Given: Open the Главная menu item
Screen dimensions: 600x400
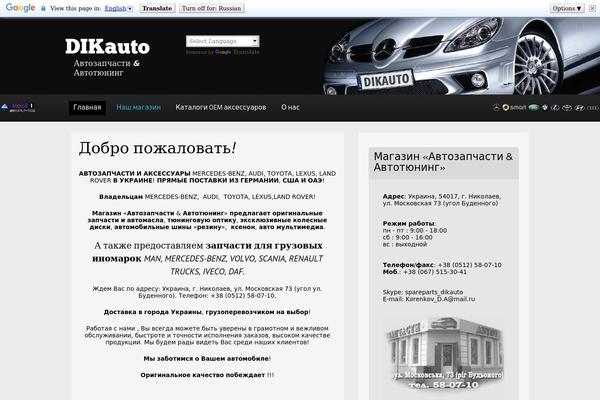Looking at the screenshot, I should (87, 108).
